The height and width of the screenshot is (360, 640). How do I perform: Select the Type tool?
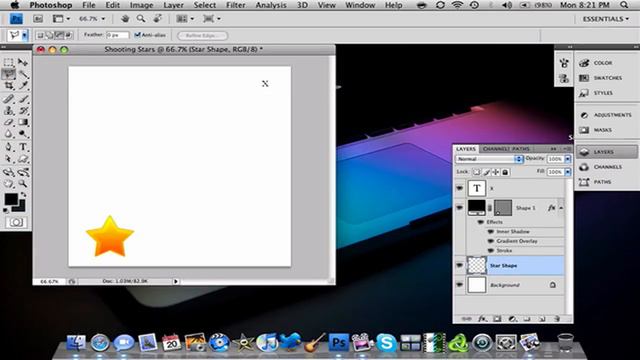[23, 147]
